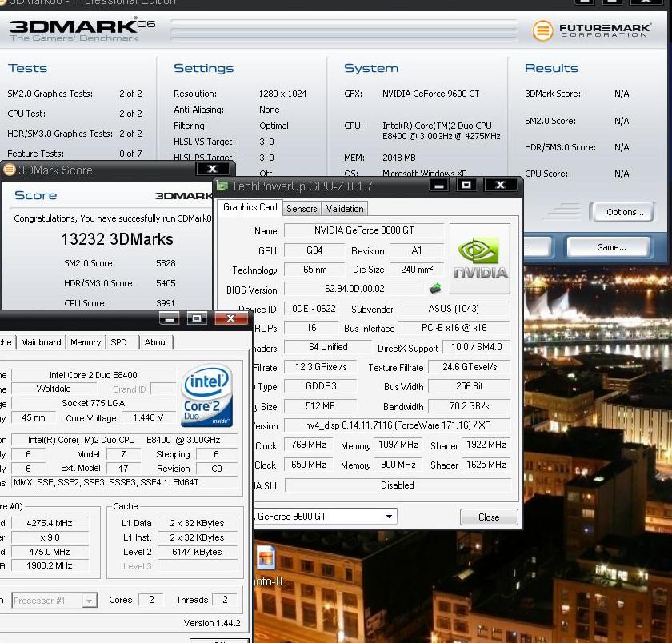Click the Cores count field
The width and height of the screenshot is (672, 643).
(x=151, y=600)
